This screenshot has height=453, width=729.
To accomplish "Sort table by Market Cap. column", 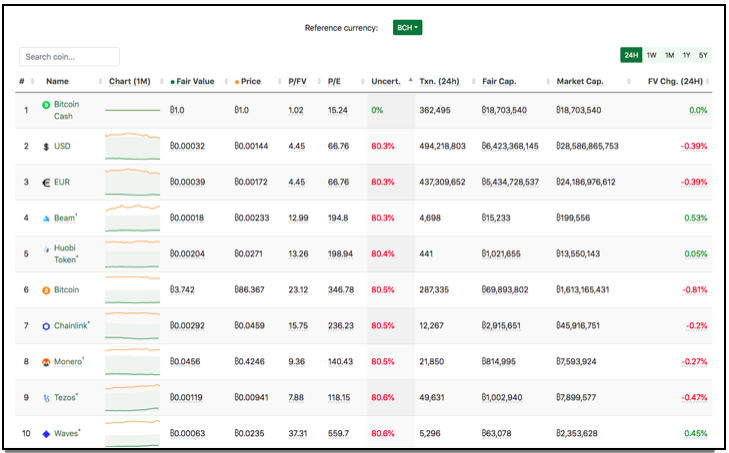I will 580,81.
